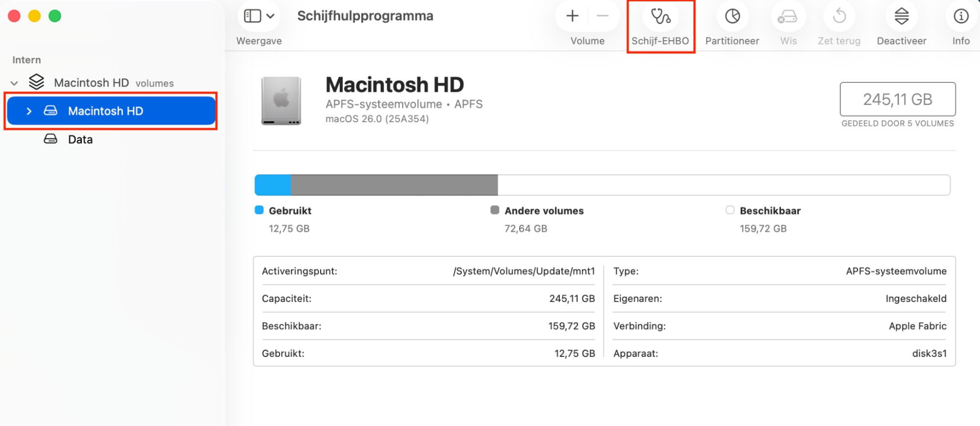Click the green zoom window button
Screen dimensions: 980x426
click(55, 16)
